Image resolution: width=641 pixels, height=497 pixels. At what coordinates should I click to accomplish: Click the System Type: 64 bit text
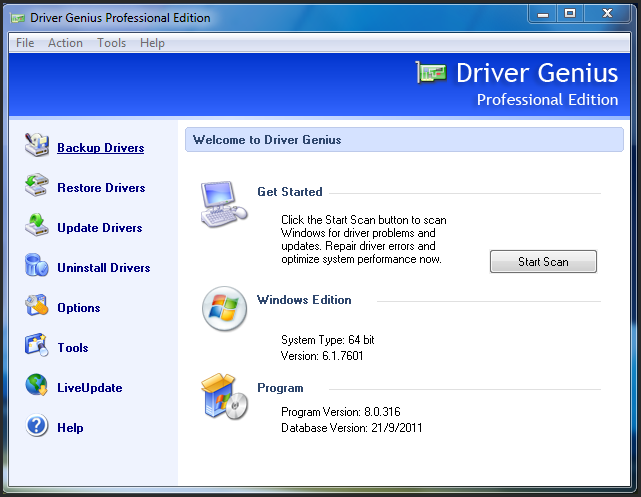(x=328, y=340)
